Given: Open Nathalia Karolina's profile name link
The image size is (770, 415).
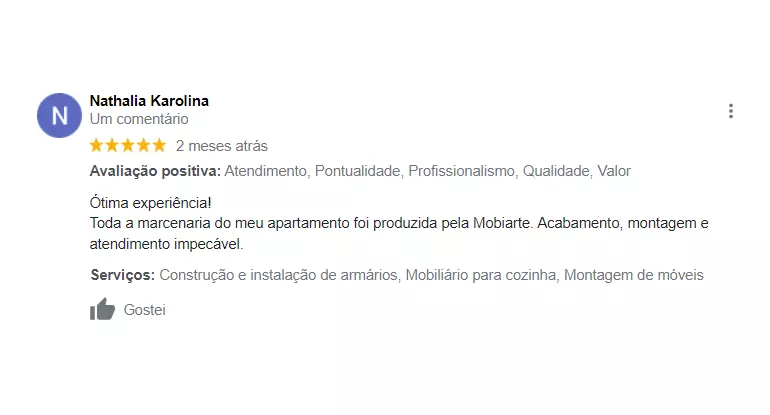Looking at the screenshot, I should [149, 101].
